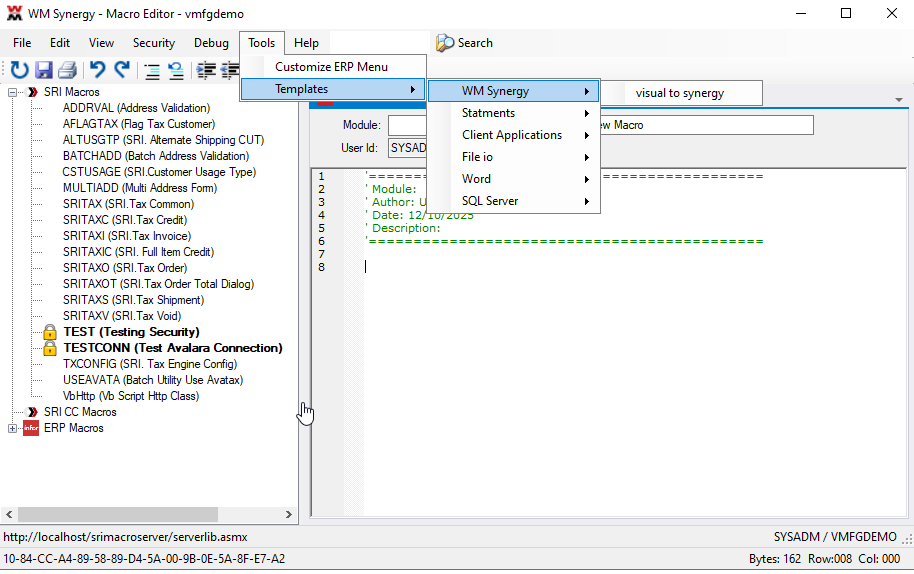Click the WM Synergy title bar logo
Viewport: 914px width, 574px height.
(x=14, y=13)
